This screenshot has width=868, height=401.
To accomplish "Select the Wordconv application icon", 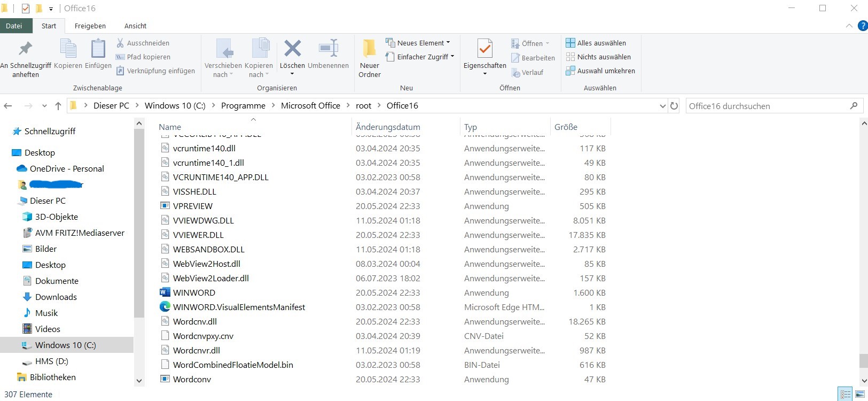I will point(165,379).
